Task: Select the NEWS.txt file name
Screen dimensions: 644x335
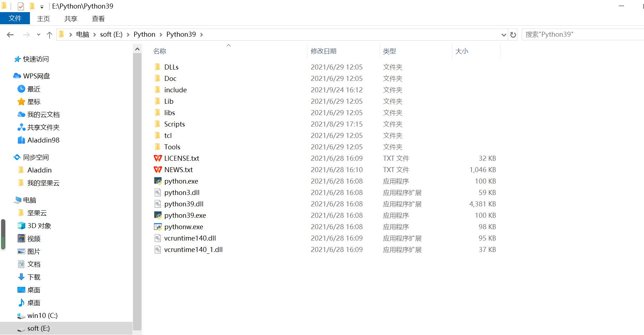Action: point(178,170)
